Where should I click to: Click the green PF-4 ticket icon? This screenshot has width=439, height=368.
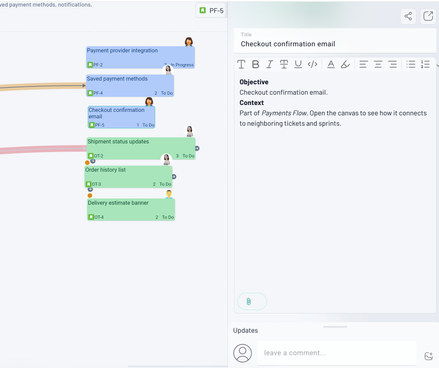point(90,93)
